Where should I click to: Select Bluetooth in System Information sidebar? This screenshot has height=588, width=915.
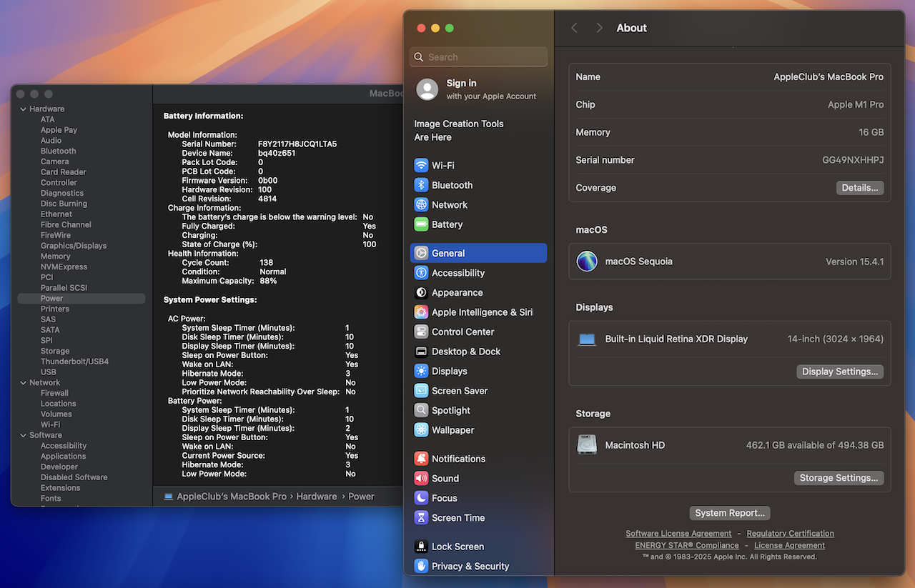58,151
